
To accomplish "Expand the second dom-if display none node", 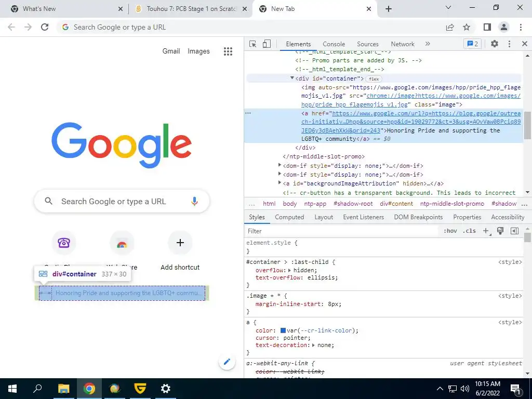I will (x=280, y=174).
